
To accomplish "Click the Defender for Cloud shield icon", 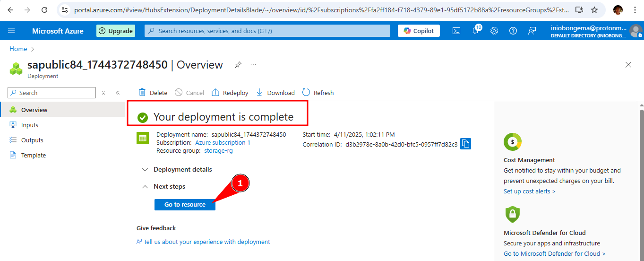I will tap(513, 215).
